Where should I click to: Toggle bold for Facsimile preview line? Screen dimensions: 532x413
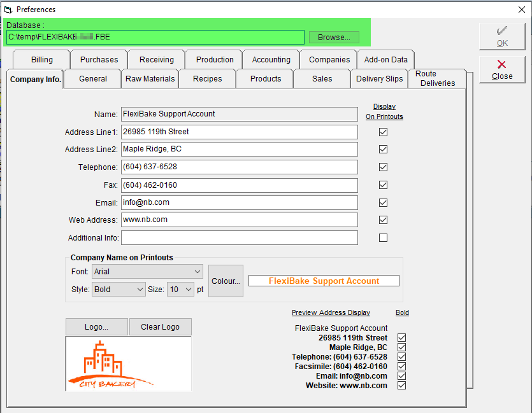coord(402,367)
